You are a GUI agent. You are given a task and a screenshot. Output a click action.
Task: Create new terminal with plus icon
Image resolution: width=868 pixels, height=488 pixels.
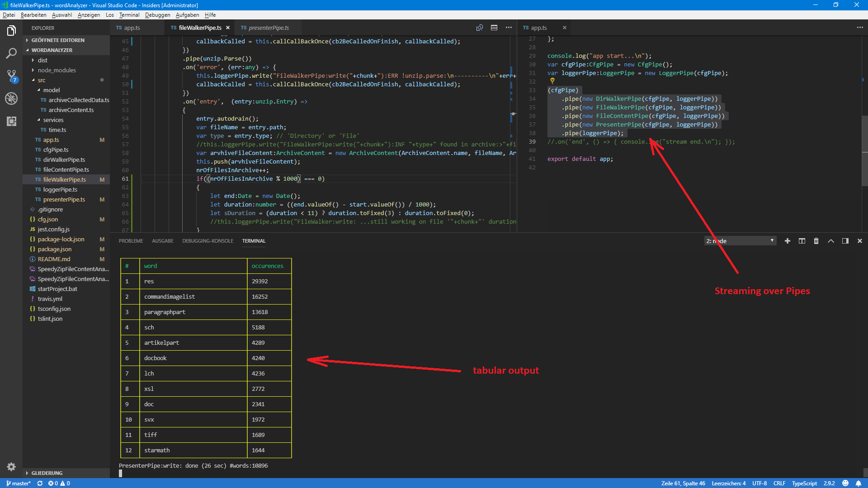coord(788,241)
